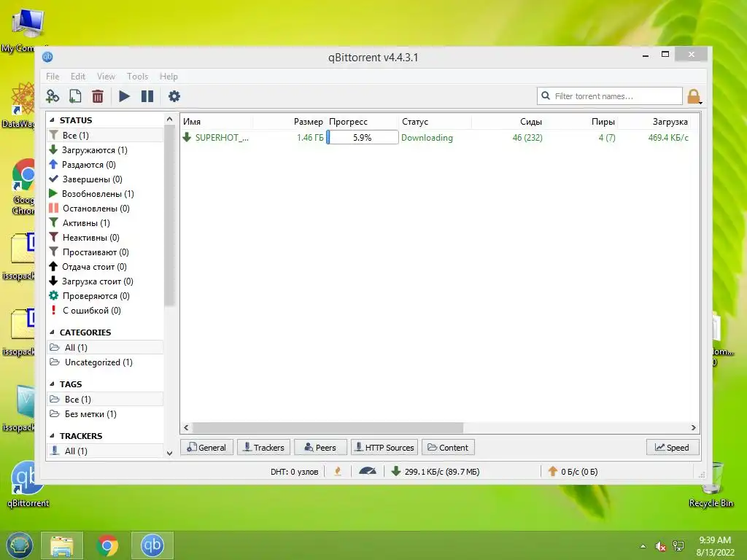Image resolution: width=747 pixels, height=560 pixels.
Task: Switch to the HTTP Sources tab
Action: [x=384, y=448]
